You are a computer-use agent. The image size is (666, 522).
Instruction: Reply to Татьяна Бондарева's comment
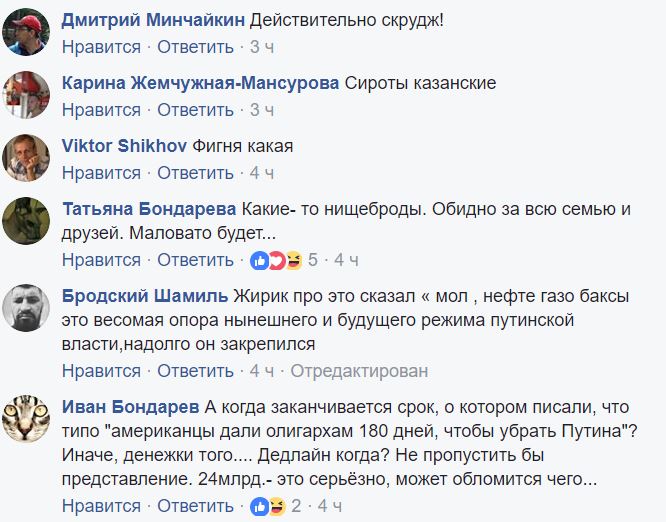pos(195,261)
